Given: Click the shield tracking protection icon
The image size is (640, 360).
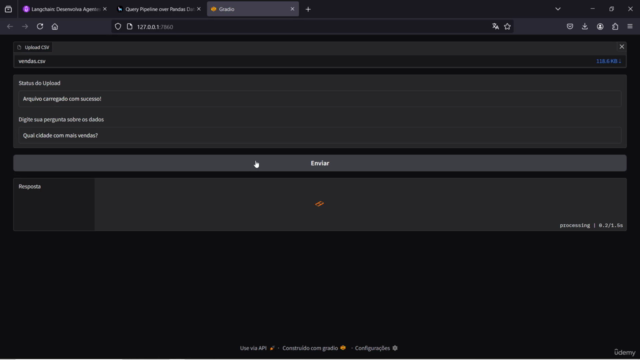Looking at the screenshot, I should point(118,27).
